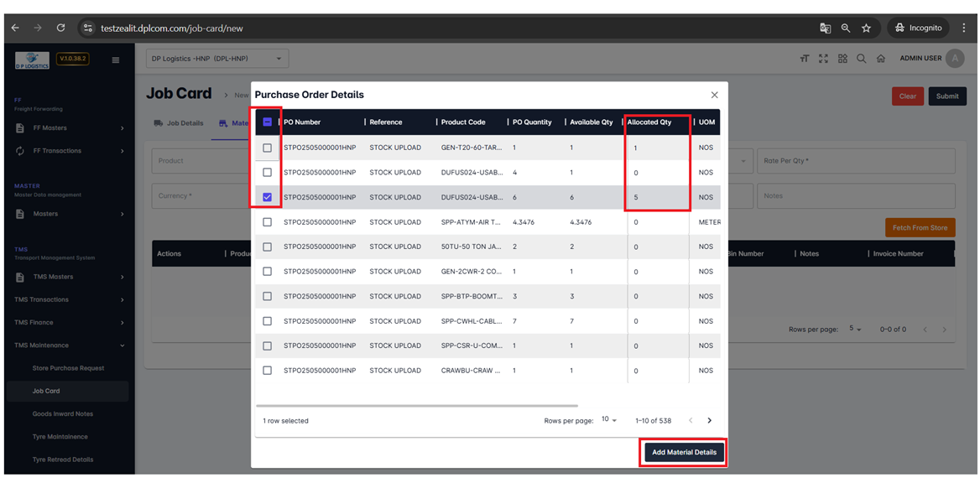Image resolution: width=980 pixels, height=483 pixels.
Task: Click the Add Material Details button
Action: click(x=684, y=452)
